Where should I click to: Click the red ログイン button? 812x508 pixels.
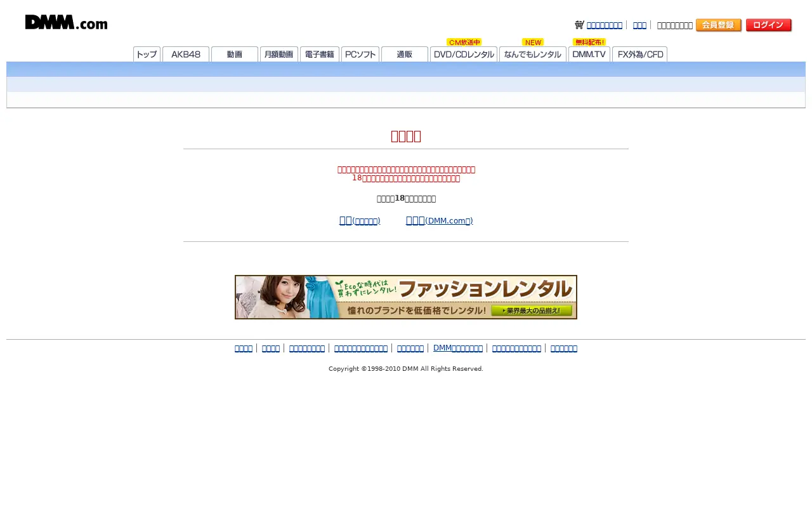tap(769, 25)
